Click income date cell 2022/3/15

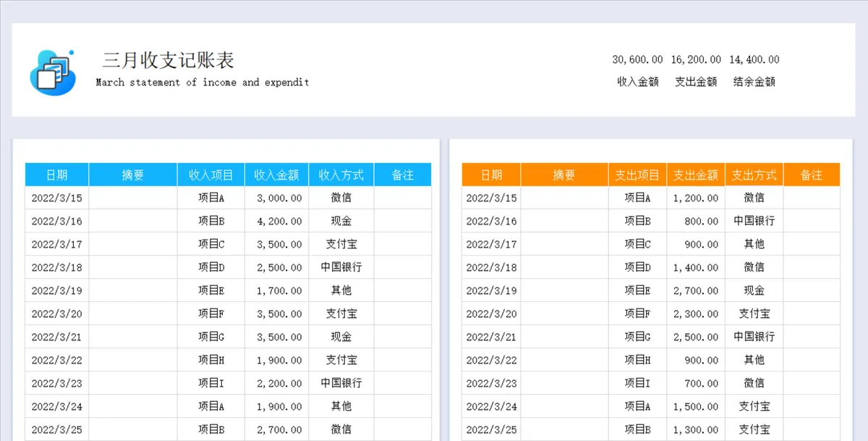coord(57,198)
